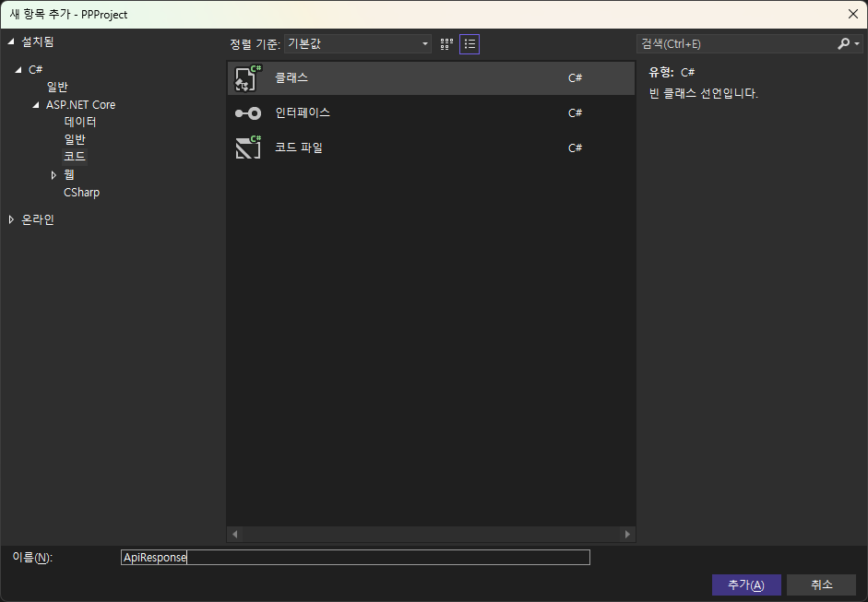Open the 정렬 기준 sort dropdown

tap(358, 43)
